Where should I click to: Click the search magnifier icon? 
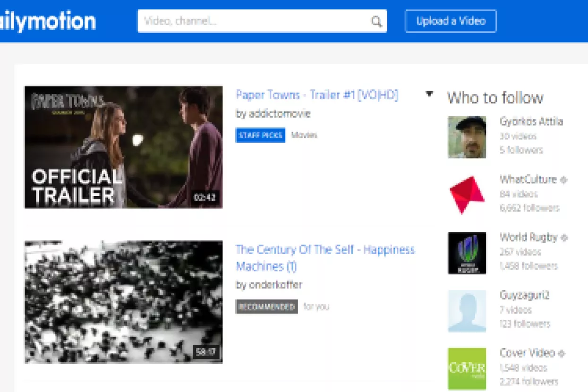point(376,22)
